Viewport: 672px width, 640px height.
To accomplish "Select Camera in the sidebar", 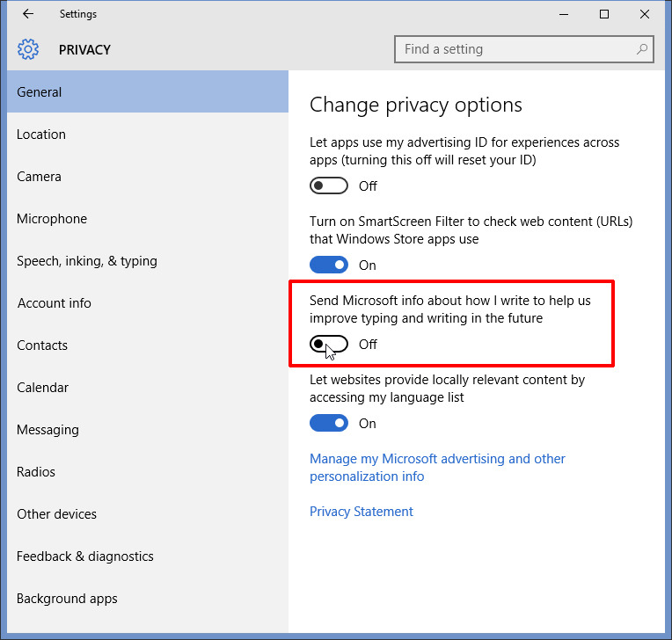I will pyautogui.click(x=40, y=177).
